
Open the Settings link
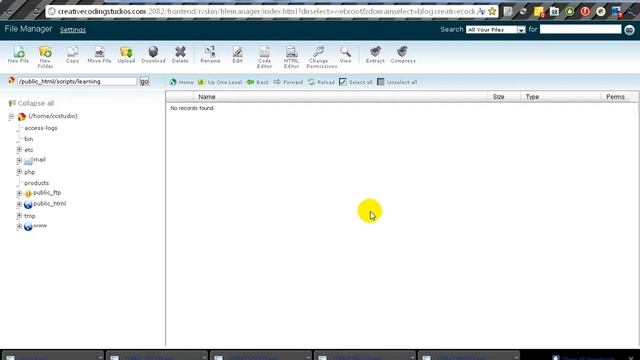[x=73, y=30]
